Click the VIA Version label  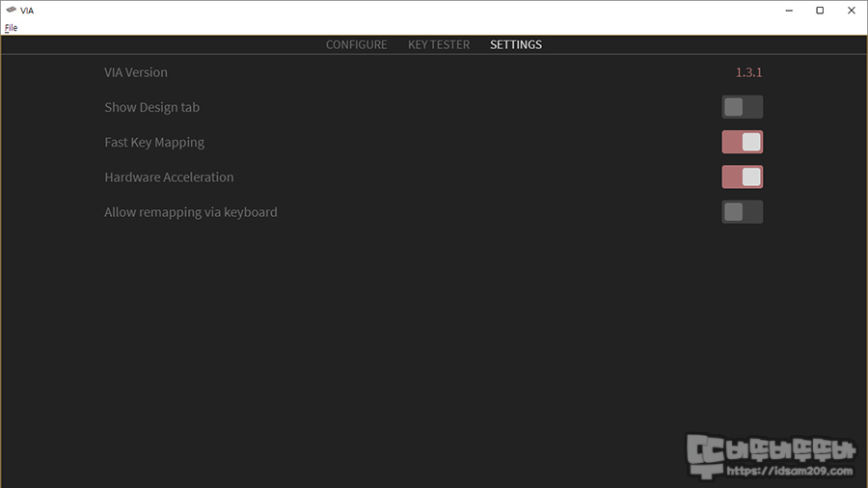pyautogui.click(x=136, y=72)
